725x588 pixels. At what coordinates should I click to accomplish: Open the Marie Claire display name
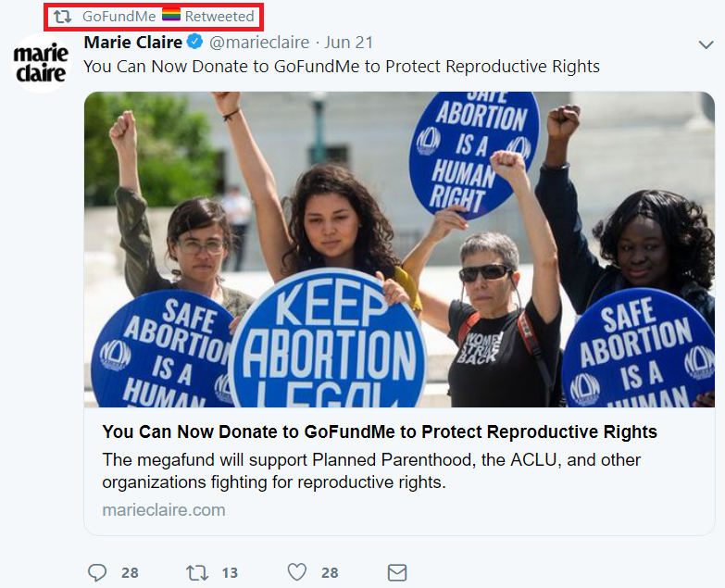pyautogui.click(x=133, y=42)
